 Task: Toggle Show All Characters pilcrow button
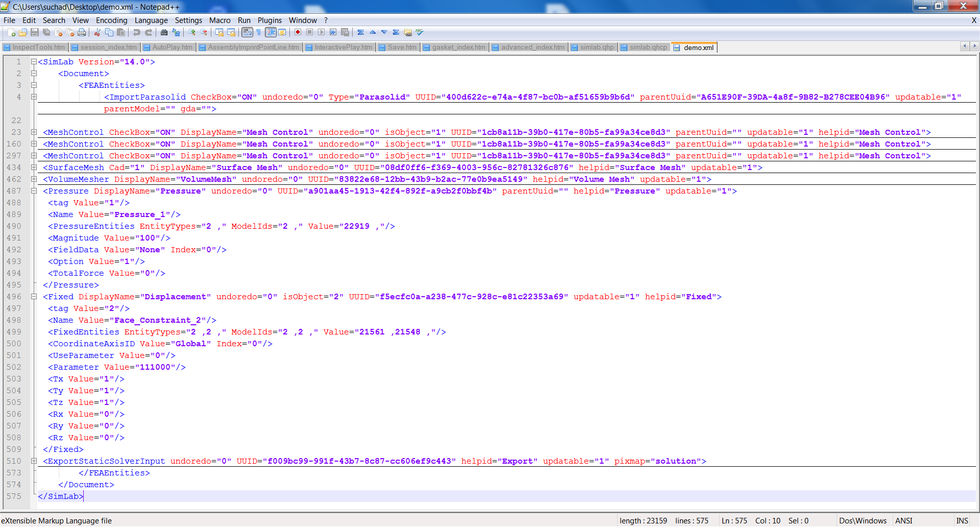(259, 33)
